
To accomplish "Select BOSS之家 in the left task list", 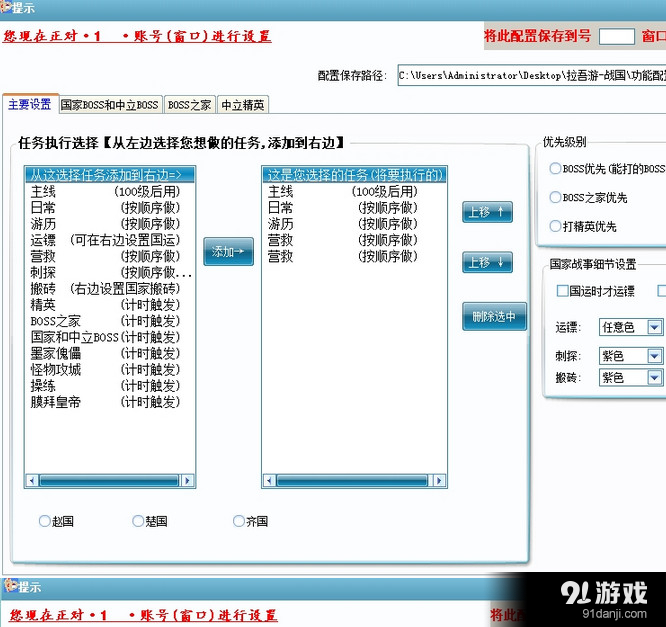I will [110, 321].
